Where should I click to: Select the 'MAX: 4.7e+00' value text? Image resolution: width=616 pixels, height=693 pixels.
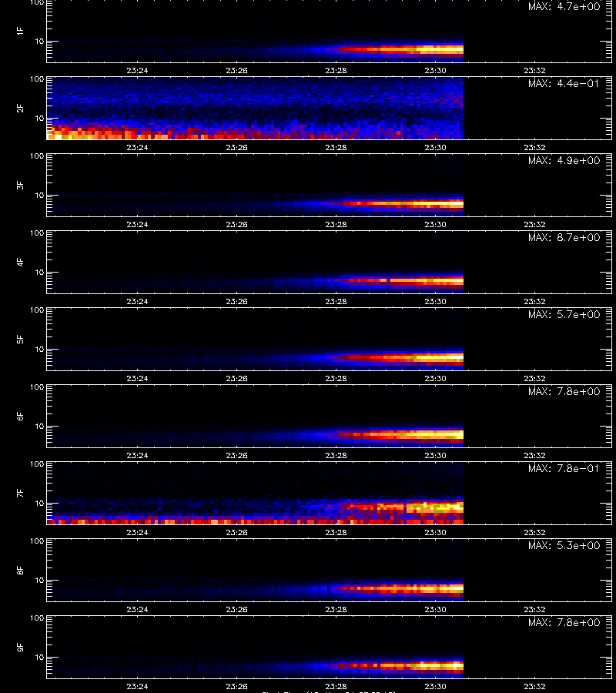564,7
